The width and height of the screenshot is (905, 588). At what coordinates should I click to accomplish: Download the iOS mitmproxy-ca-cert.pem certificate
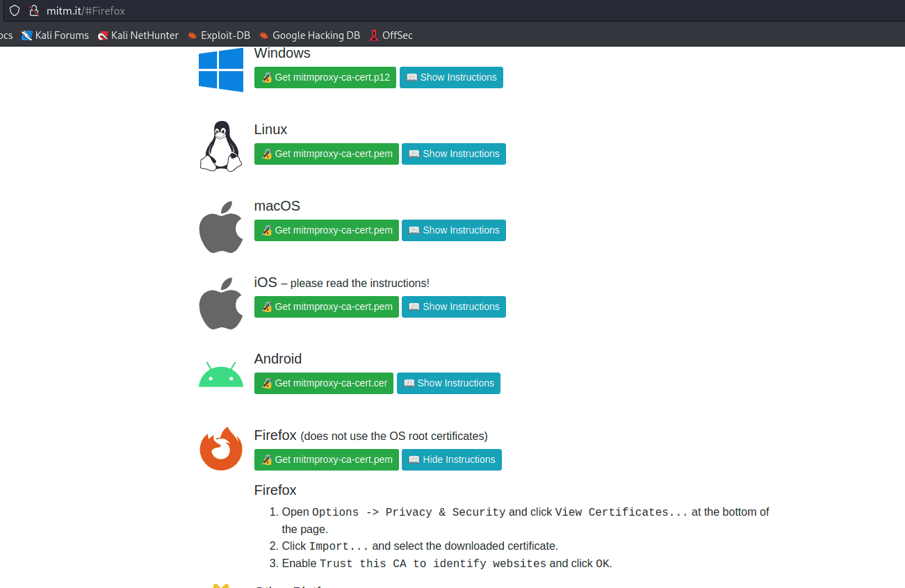click(x=327, y=307)
